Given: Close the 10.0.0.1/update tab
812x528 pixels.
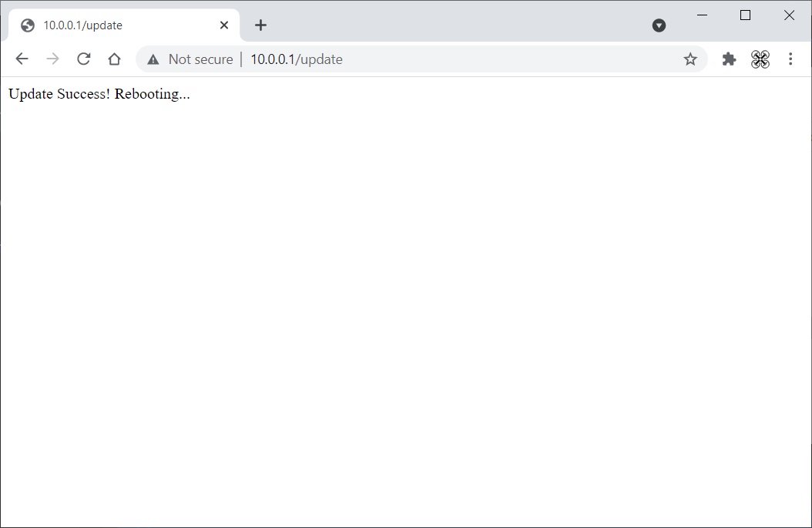Looking at the screenshot, I should pos(224,25).
